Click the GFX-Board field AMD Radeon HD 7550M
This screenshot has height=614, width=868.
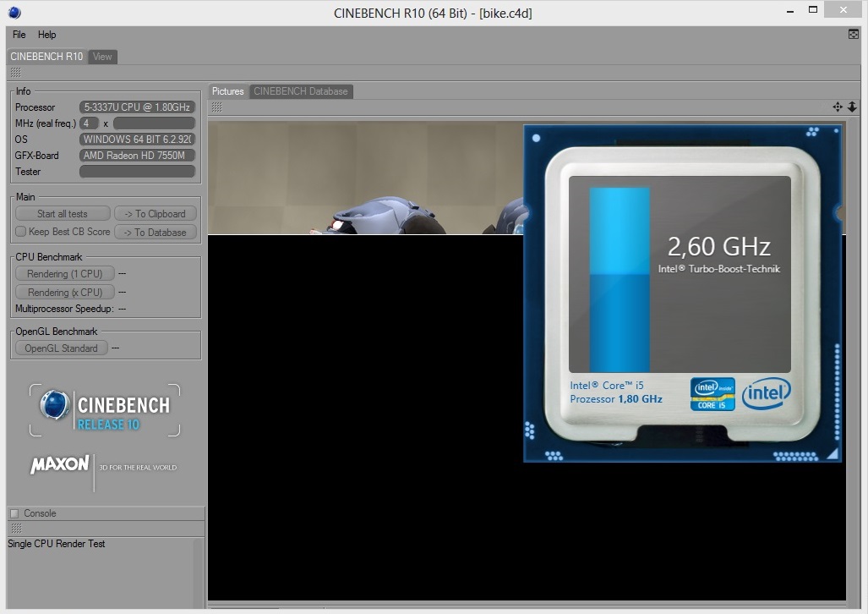coord(137,155)
